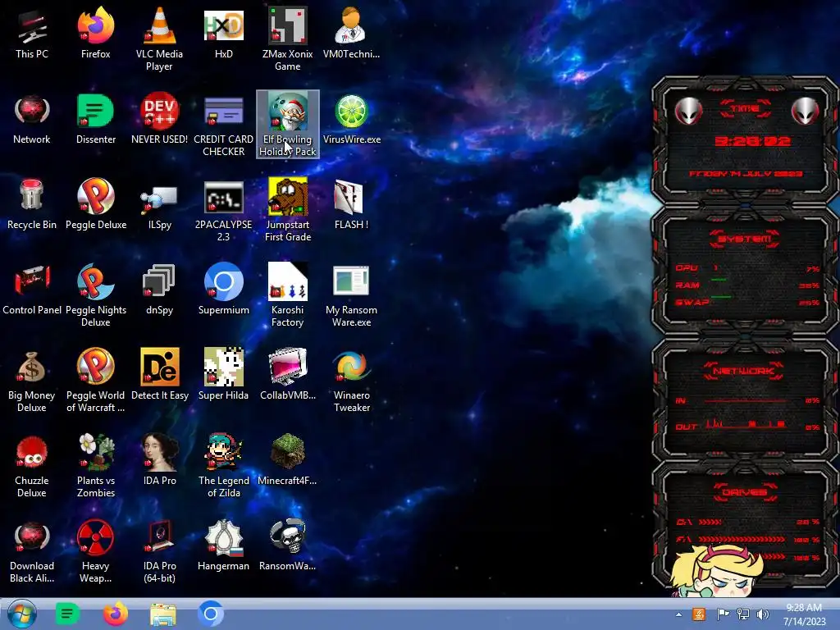Screen dimensions: 840x630
Task: Open the Control Panel icon
Action: [x=32, y=290]
